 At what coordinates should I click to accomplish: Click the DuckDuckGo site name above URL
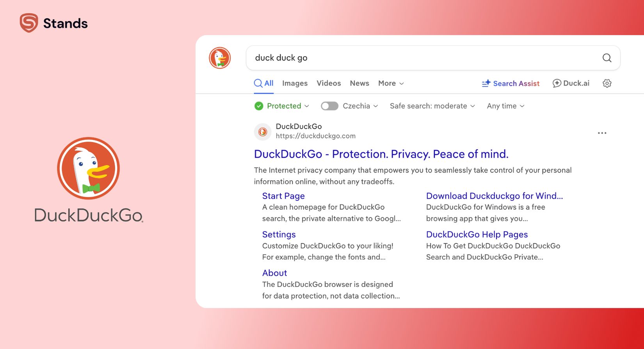[299, 126]
